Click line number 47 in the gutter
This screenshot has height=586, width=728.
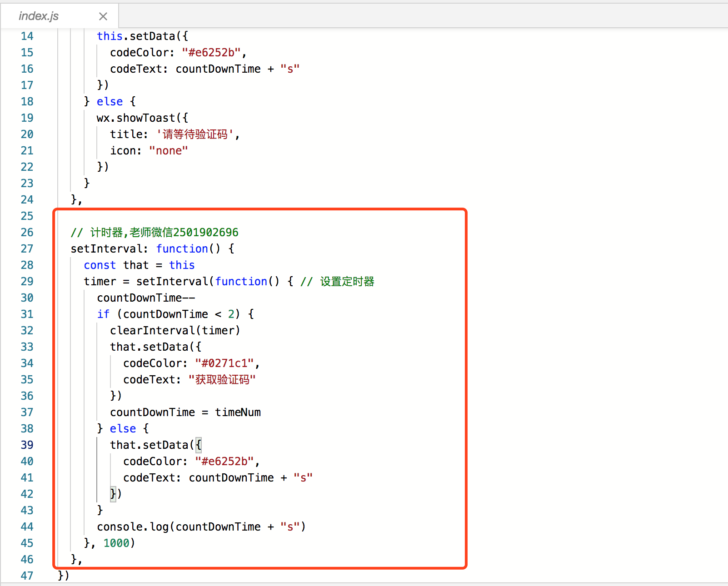coord(27,576)
